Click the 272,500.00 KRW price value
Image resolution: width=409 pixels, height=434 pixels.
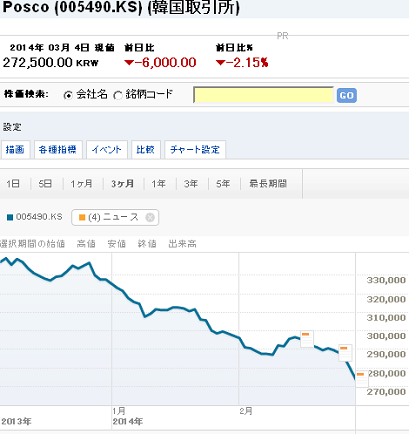pyautogui.click(x=51, y=63)
